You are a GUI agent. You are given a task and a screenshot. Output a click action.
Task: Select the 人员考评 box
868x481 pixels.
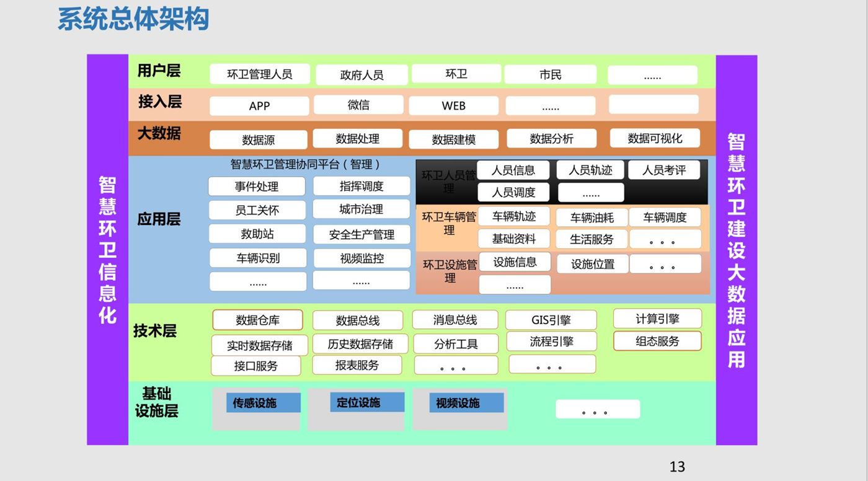pyautogui.click(x=664, y=170)
